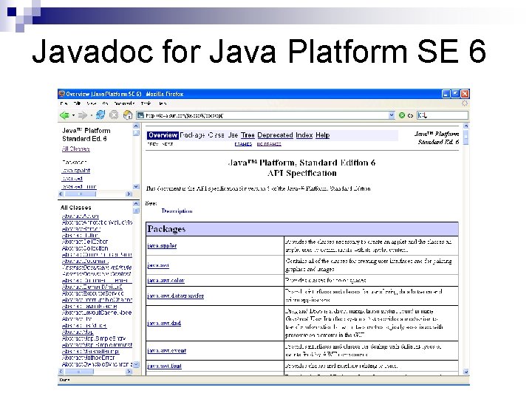This screenshot has width=532, height=399.
Task: Open the View menu
Action: [92, 103]
